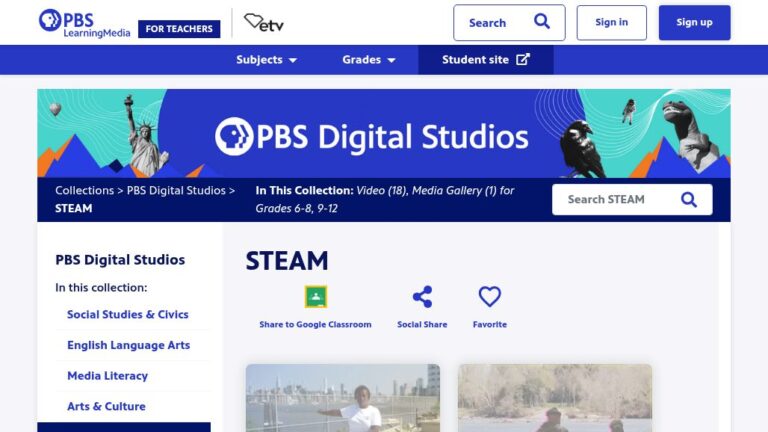
Task: Click the Sign up button
Action: coord(694,23)
